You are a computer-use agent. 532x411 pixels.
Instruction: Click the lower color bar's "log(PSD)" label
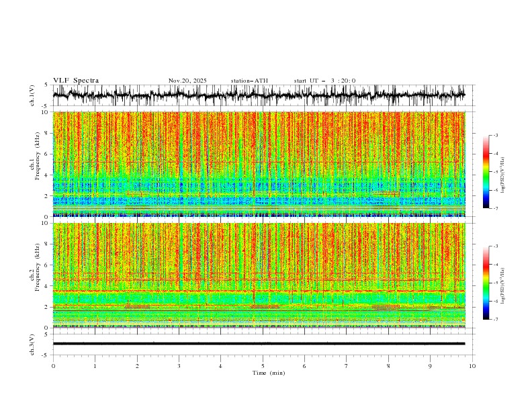[502, 286]
